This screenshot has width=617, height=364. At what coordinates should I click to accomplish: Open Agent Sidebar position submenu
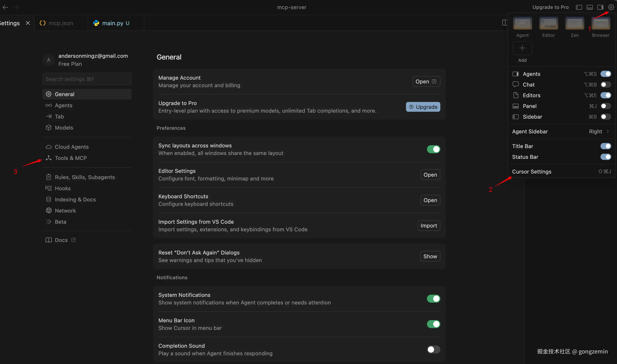click(x=561, y=131)
